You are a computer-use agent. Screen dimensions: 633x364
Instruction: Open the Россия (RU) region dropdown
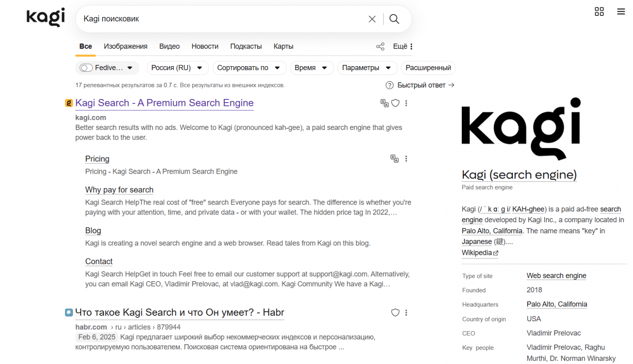tap(177, 68)
